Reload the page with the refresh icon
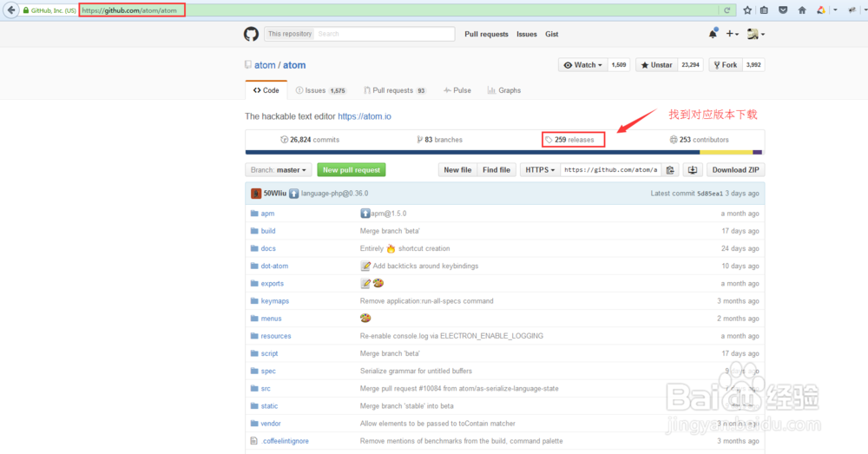 point(727,10)
